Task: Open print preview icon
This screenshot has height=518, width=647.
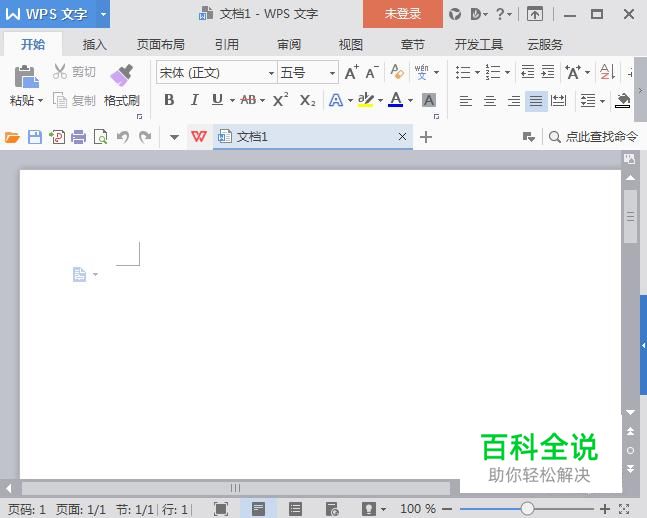Action: [x=100, y=137]
